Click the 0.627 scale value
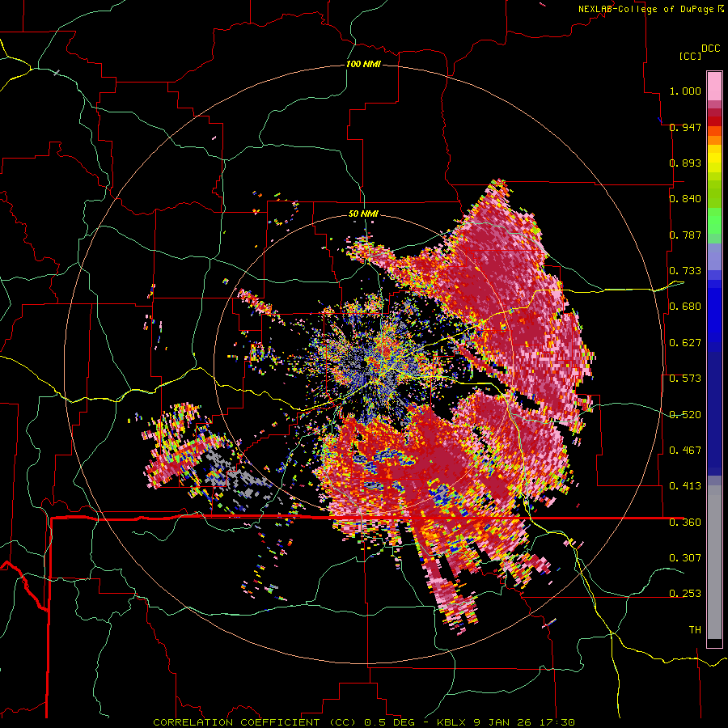 tap(685, 343)
